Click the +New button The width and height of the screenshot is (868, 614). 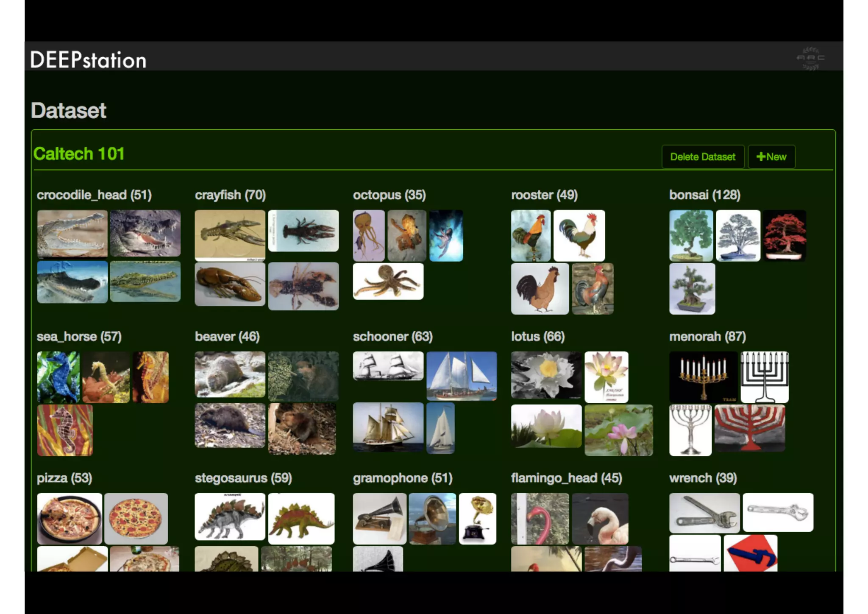pos(771,157)
